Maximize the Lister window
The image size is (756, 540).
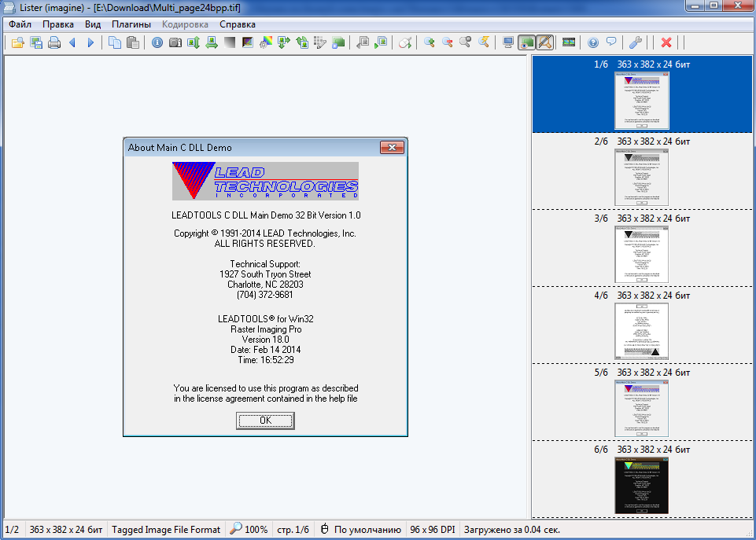[714, 6]
